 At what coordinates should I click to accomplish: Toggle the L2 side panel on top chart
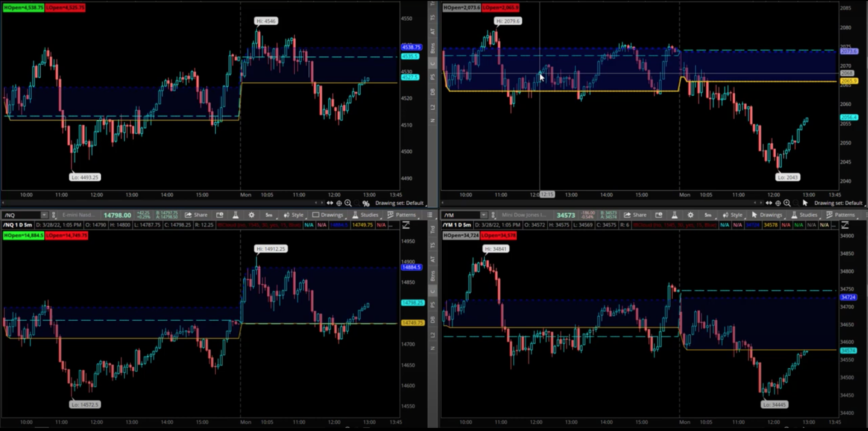(x=433, y=107)
